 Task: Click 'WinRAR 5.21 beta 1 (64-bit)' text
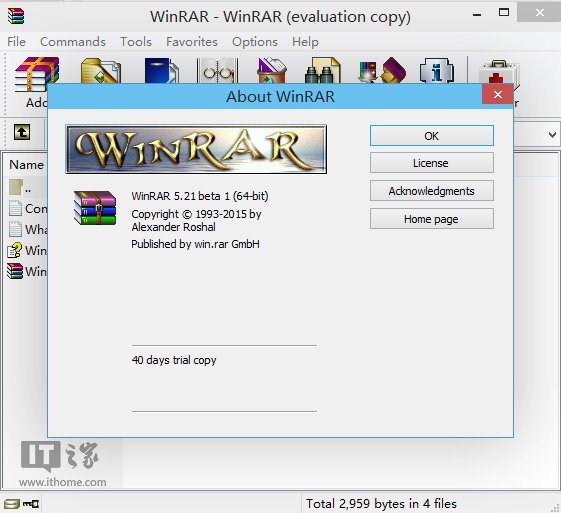[x=200, y=196]
